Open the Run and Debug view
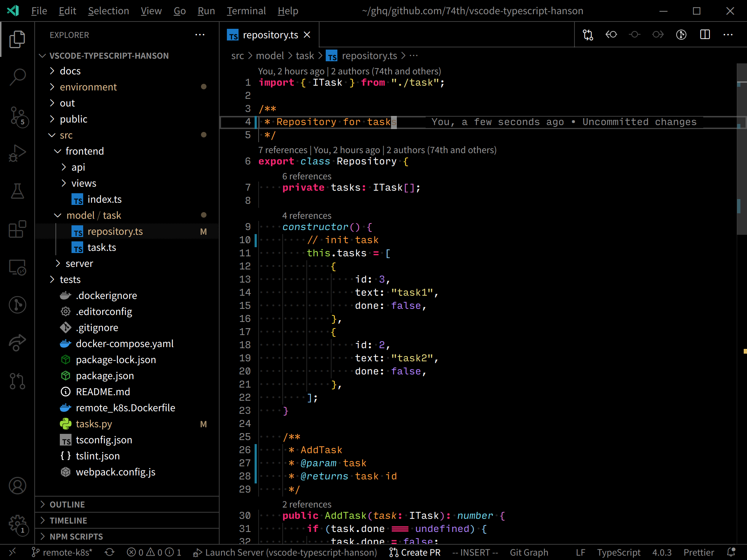747x560 pixels. click(x=17, y=153)
